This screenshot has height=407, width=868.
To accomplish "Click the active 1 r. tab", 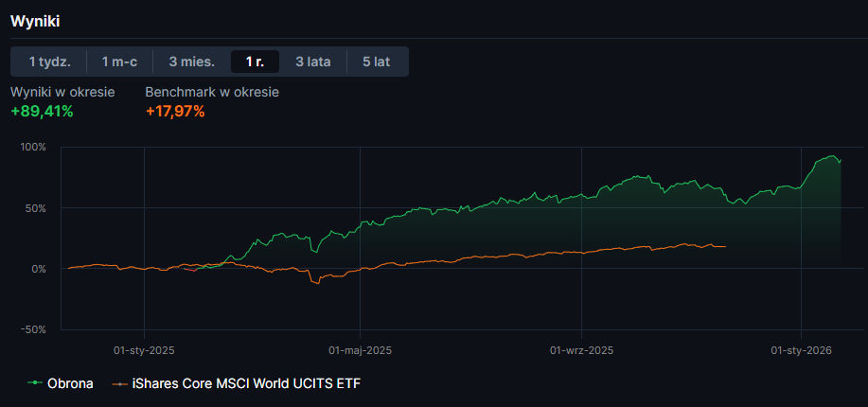I will (255, 62).
